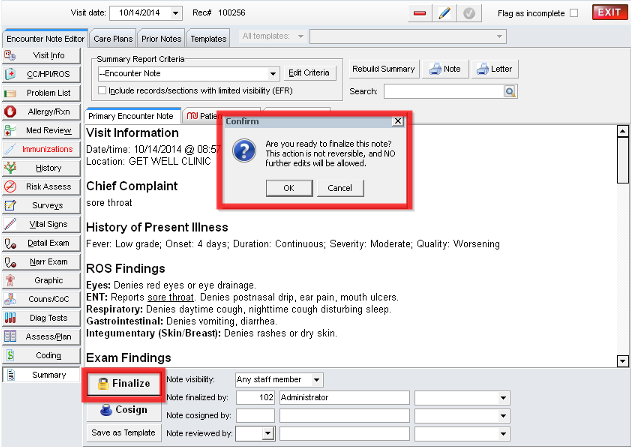Open the Encounter Note criteria dropdown
Viewport: 631px width, 447px height.
[273, 74]
